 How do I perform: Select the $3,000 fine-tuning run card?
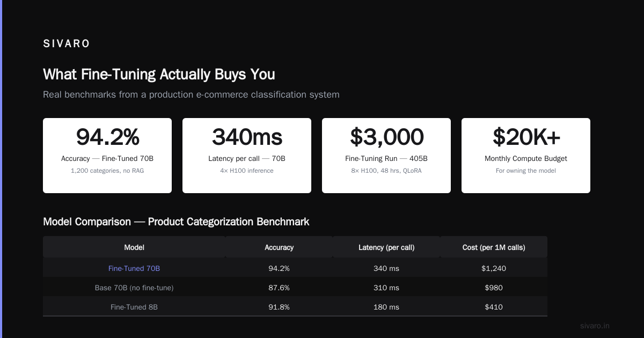tap(386, 156)
